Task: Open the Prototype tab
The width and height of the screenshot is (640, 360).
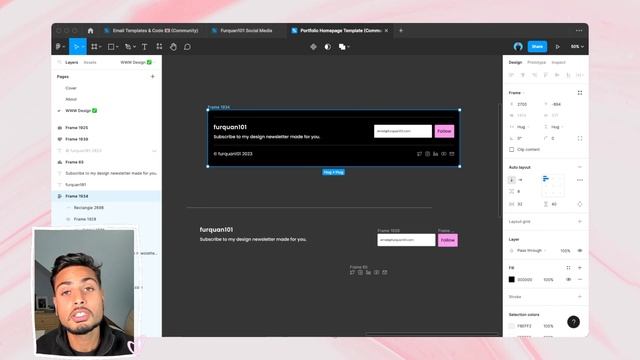Action: click(x=536, y=62)
